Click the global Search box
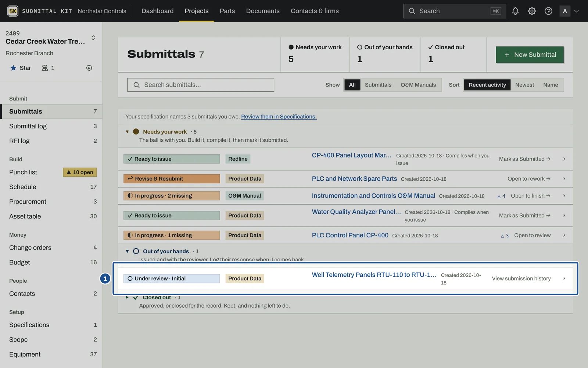 455,11
